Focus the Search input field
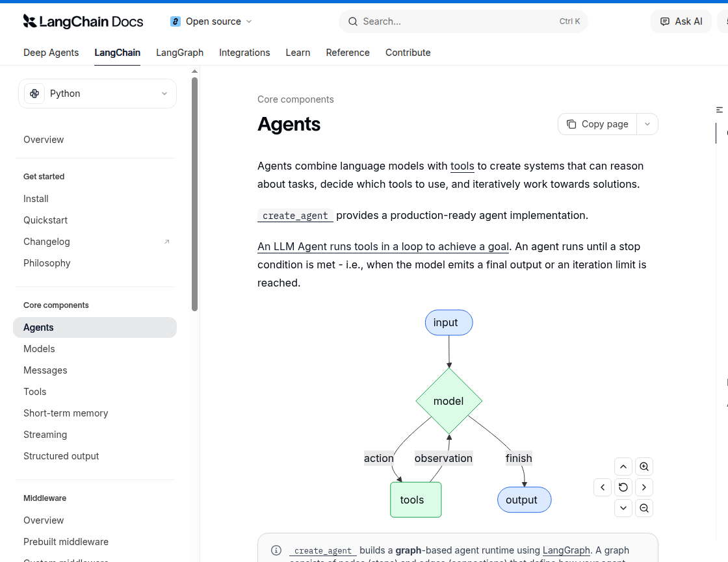The width and height of the screenshot is (728, 562). (463, 21)
